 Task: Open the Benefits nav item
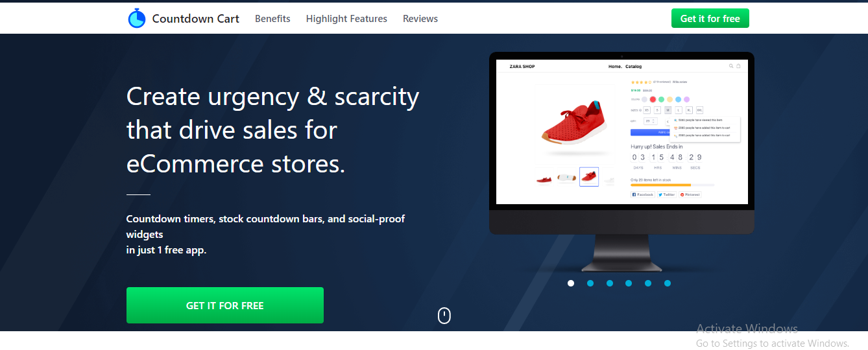(272, 19)
